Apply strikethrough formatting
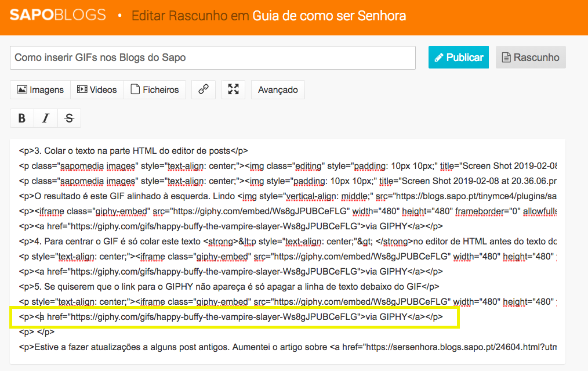This screenshot has width=588, height=371. 69,118
